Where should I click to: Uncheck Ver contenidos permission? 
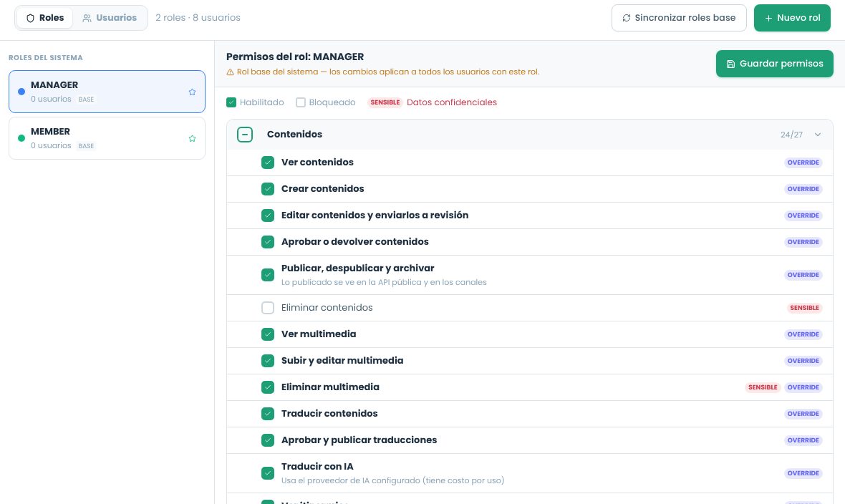pyautogui.click(x=268, y=163)
